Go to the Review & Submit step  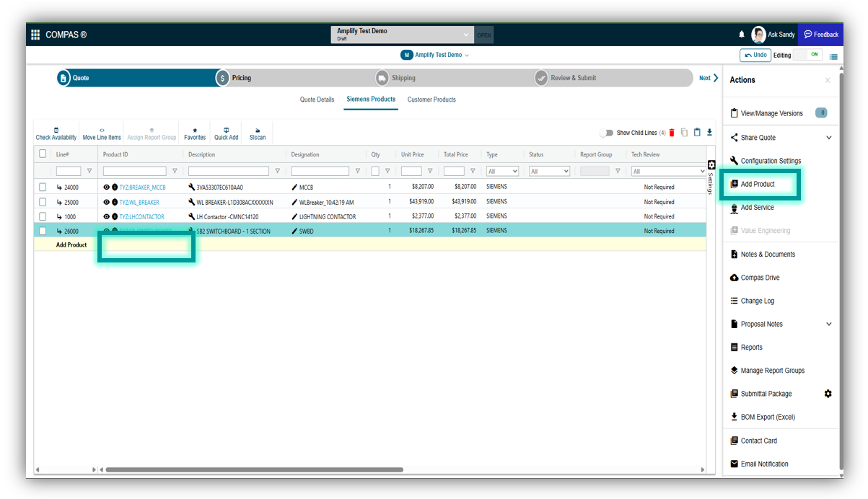point(566,78)
